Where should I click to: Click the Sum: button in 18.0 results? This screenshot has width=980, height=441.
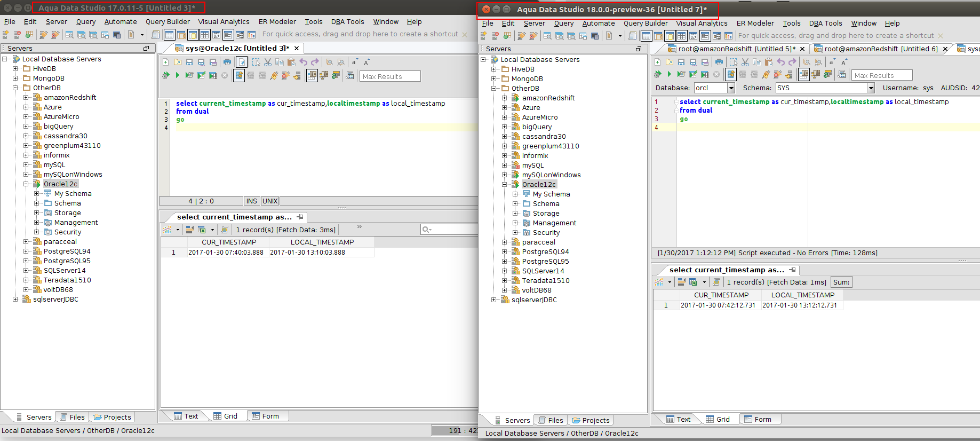point(841,282)
